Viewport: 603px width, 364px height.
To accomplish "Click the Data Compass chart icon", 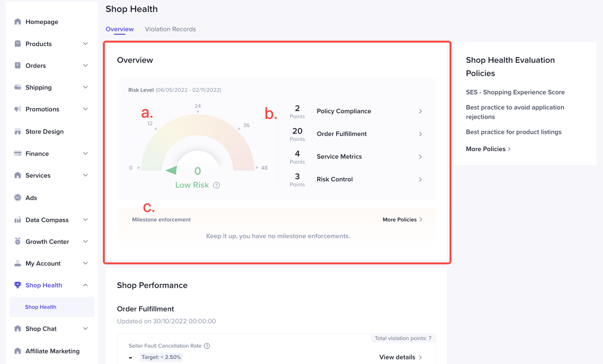I will [18, 220].
